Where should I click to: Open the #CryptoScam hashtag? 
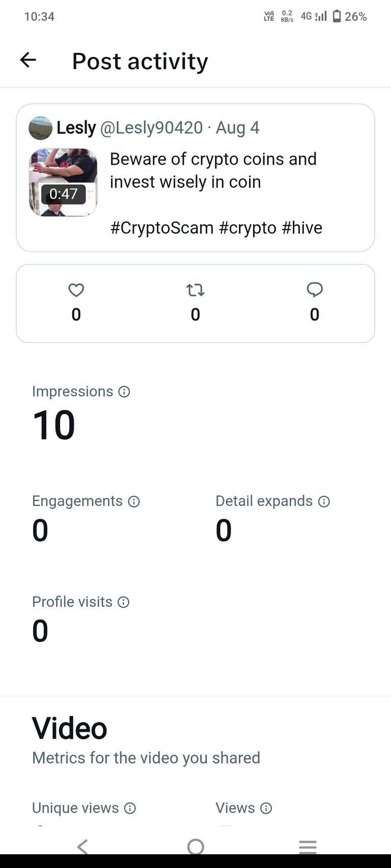162,228
